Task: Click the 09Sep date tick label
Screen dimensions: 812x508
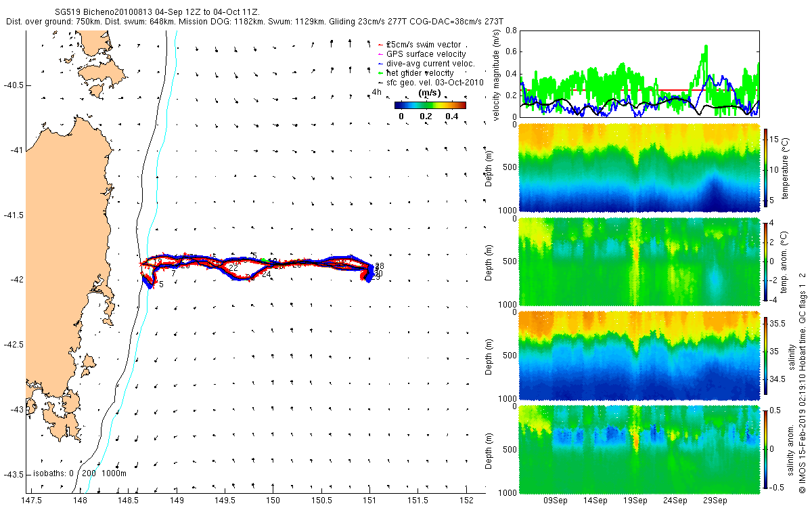Action: tap(556, 501)
